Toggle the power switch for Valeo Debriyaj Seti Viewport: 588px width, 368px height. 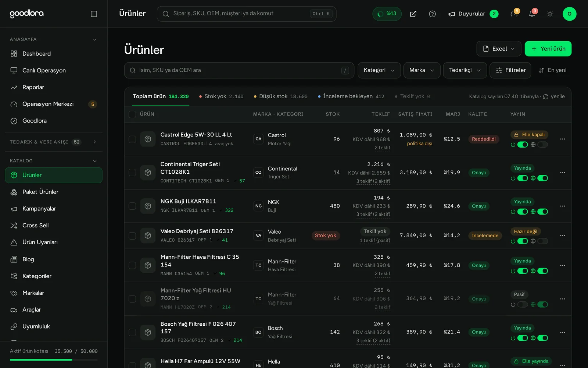click(522, 241)
